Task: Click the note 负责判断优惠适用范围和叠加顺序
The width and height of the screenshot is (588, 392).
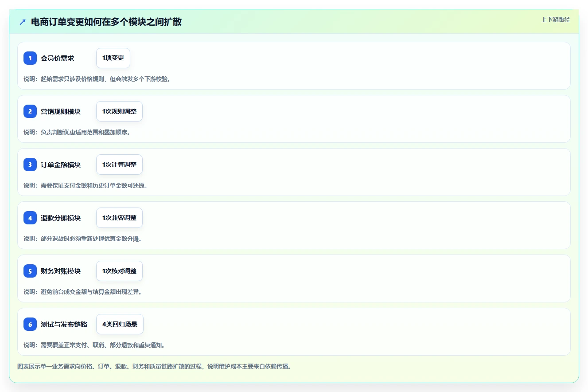Action: (77, 132)
